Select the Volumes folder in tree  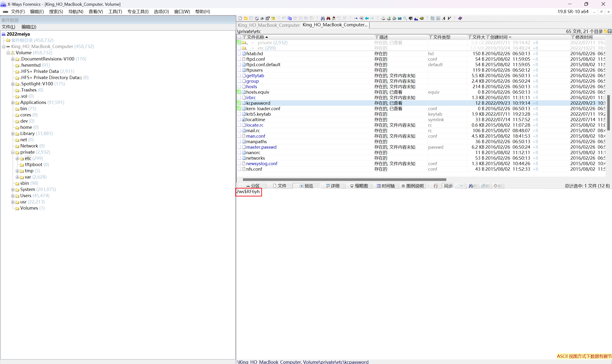[x=29, y=208]
